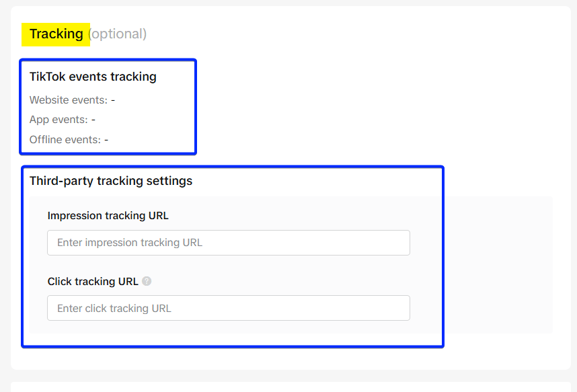Click the help icon beside Click tracking URL
577x392 pixels.
[147, 282]
